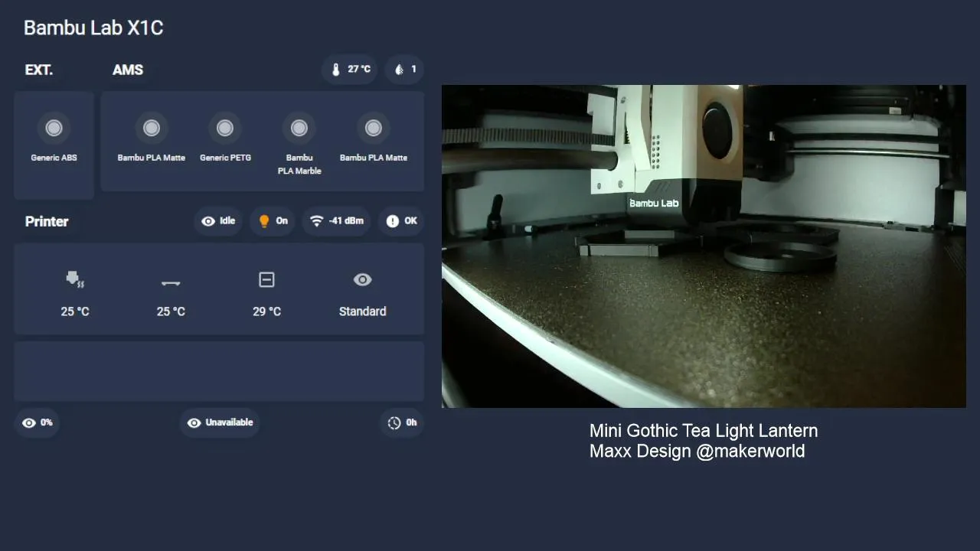Screen dimensions: 980x551
Task: Toggle the chamber light On chip
Action: point(273,221)
